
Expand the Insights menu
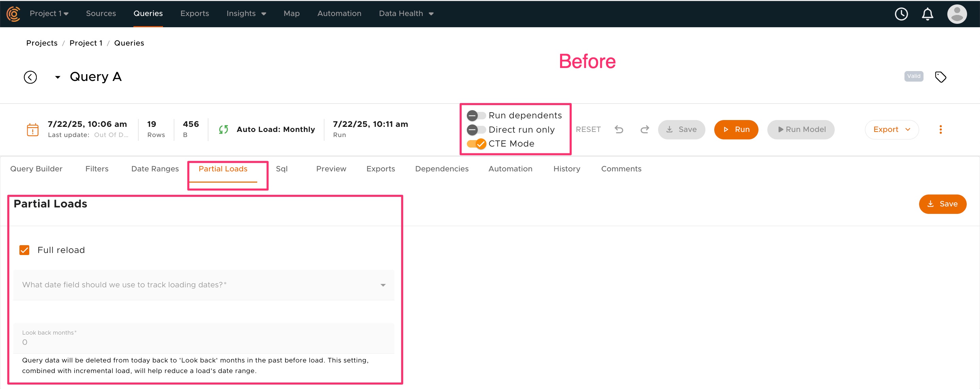[246, 14]
